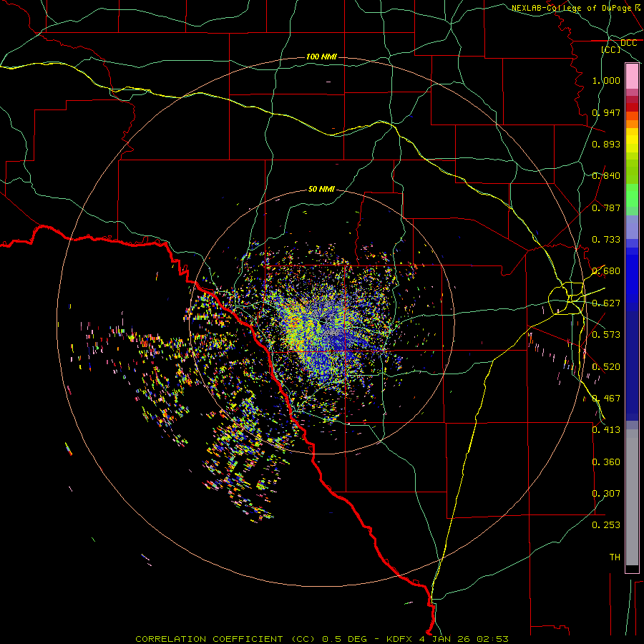
Task: Click the bright green segment of the color bar
Action: click(x=632, y=195)
